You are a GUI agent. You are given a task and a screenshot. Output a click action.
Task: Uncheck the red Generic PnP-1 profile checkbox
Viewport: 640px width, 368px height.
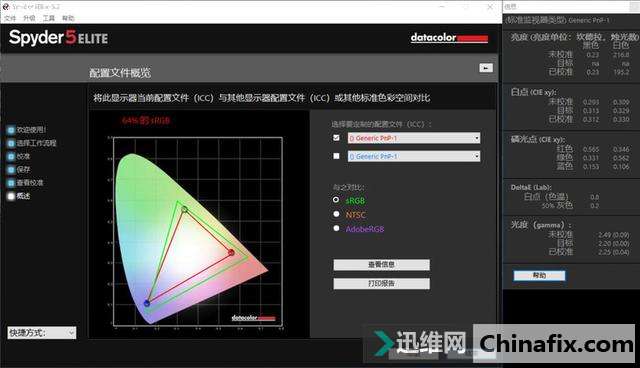pyautogui.click(x=336, y=138)
